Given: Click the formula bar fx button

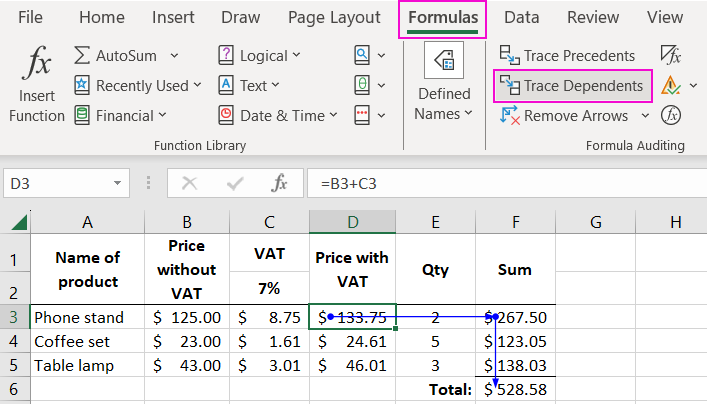Looking at the screenshot, I should (x=280, y=183).
